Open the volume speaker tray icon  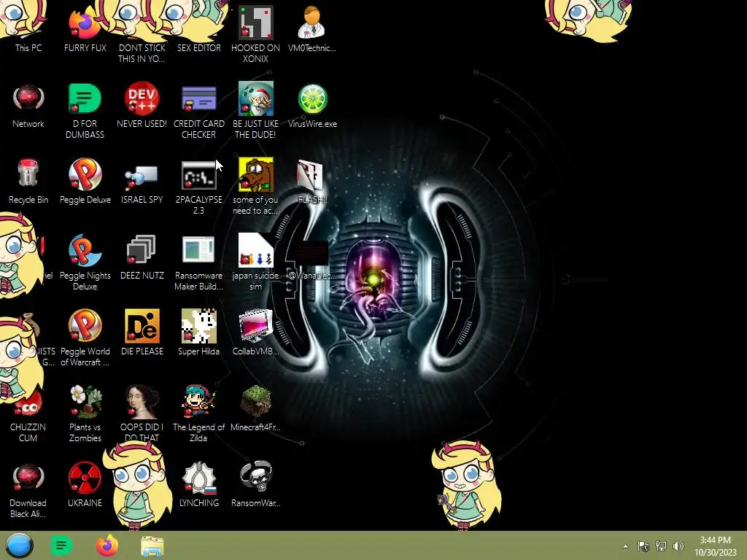[x=678, y=546]
